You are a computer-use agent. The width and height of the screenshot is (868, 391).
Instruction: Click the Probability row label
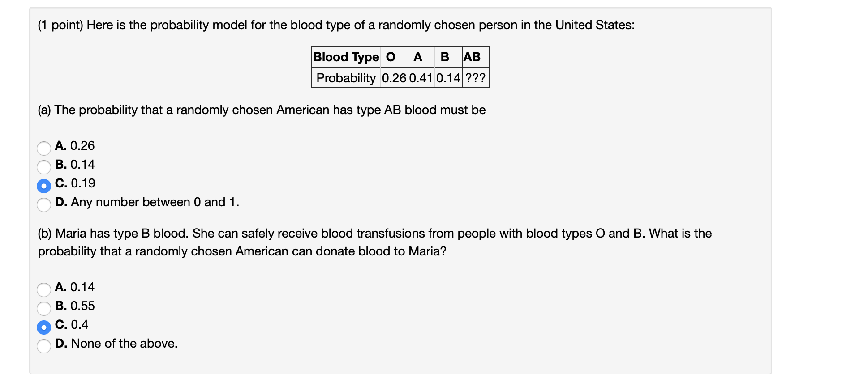345,79
